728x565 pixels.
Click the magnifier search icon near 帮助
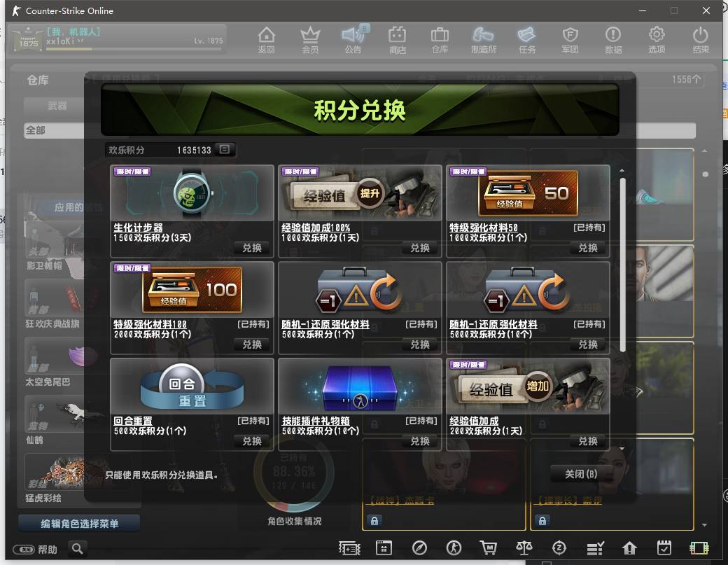77,549
